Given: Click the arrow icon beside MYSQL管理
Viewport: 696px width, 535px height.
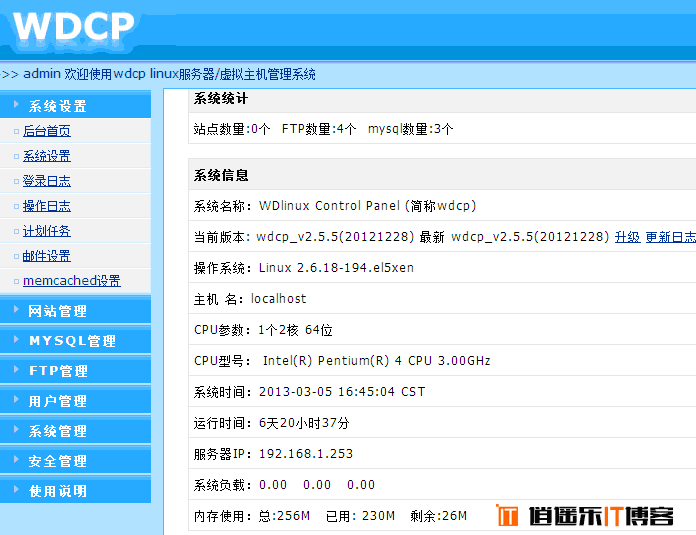Looking at the screenshot, I should (x=16, y=340).
